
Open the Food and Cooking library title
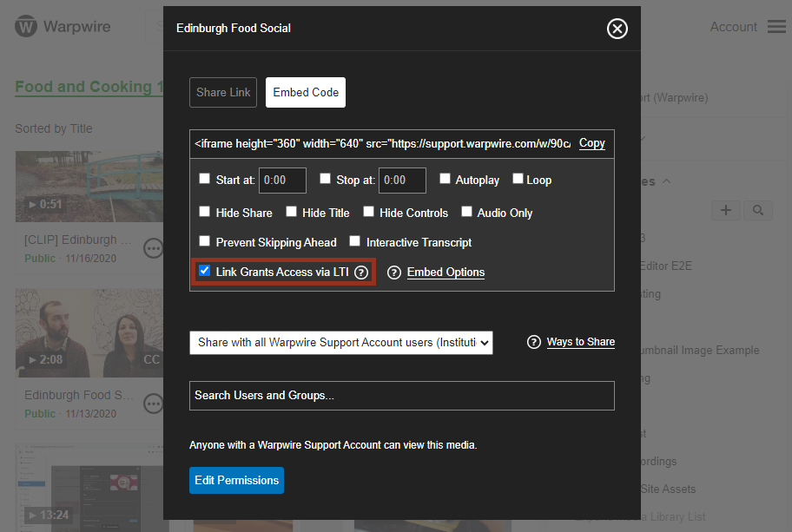point(89,87)
